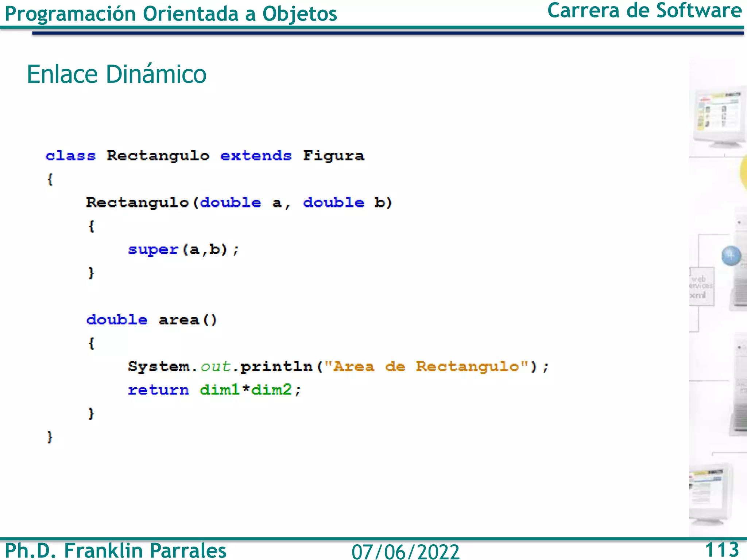Click the 'Rectangulo(double a, double b)' constructor line
This screenshot has height=560, width=747.
[x=239, y=203]
